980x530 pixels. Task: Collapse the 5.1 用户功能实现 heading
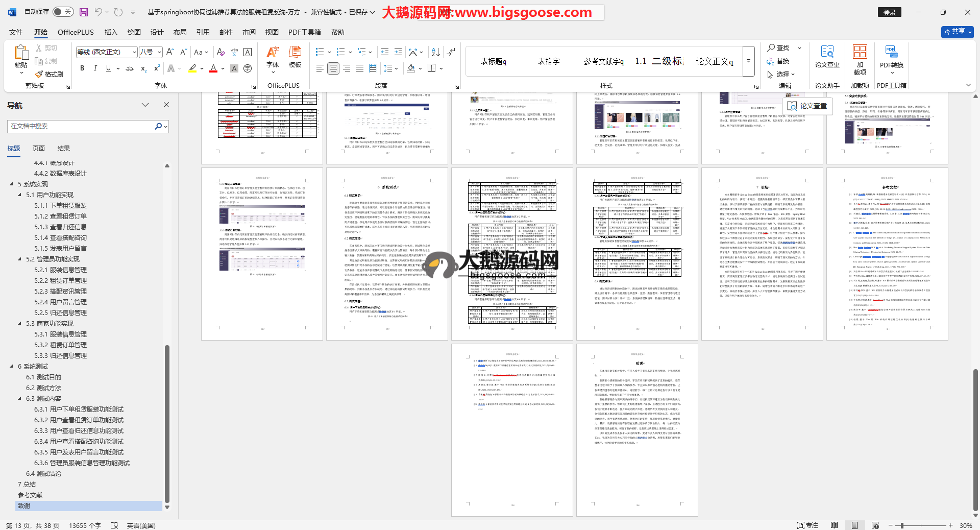tap(20, 195)
